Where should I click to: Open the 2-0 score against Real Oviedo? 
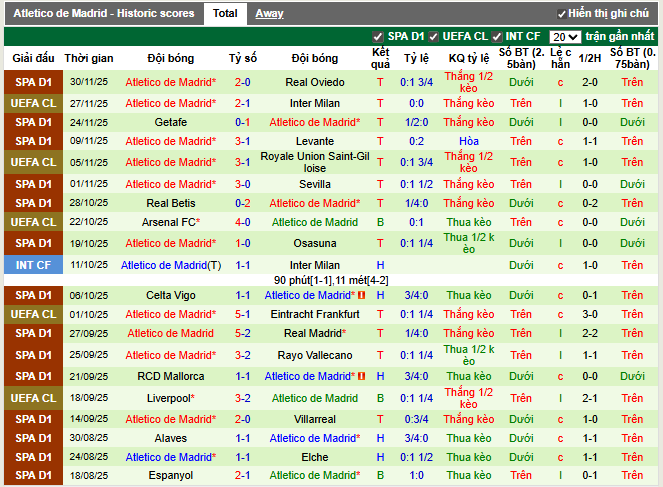click(x=243, y=82)
